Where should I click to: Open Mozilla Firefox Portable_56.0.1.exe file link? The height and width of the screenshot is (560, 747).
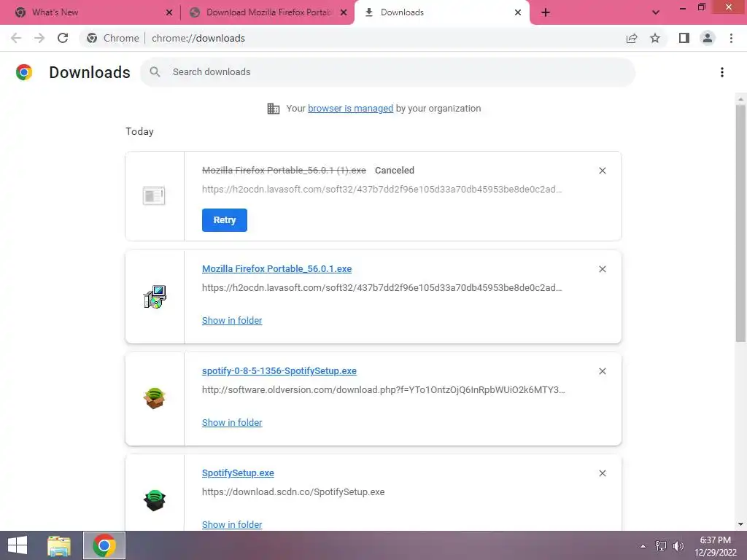coord(276,268)
